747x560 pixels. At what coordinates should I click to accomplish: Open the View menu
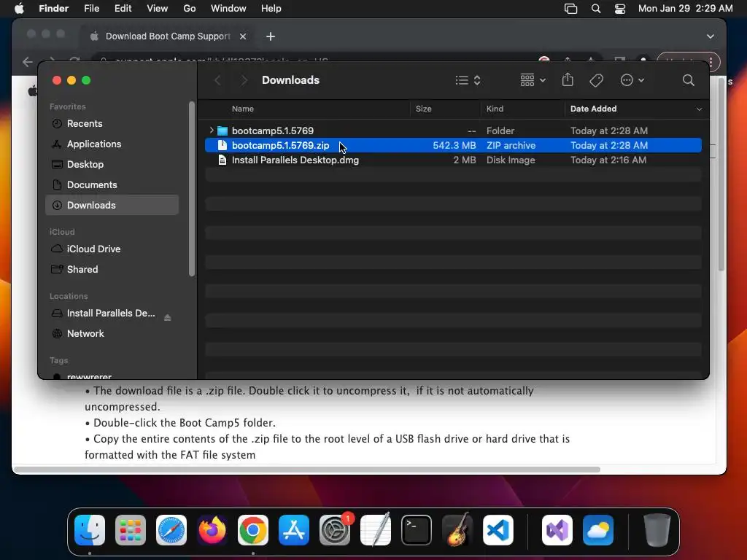pos(158,9)
